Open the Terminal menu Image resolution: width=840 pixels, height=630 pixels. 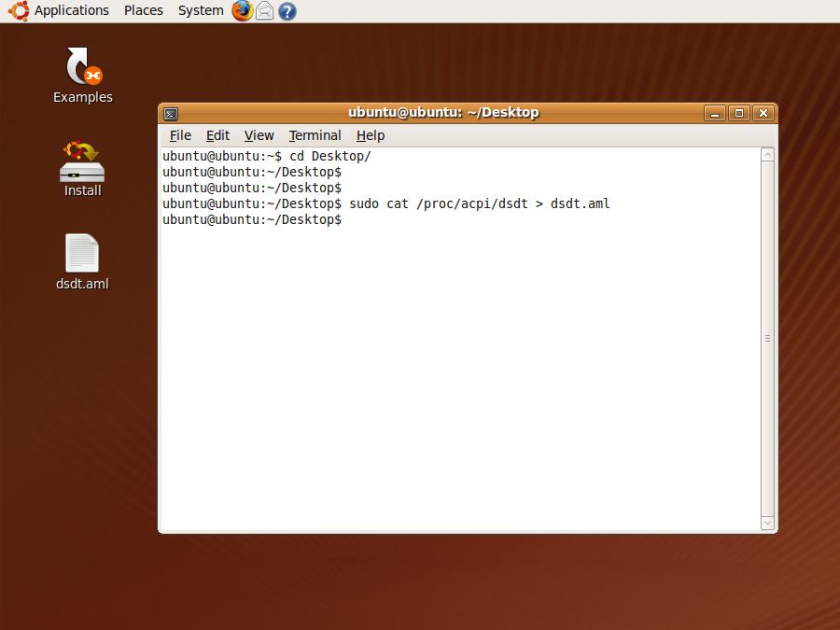pos(315,135)
